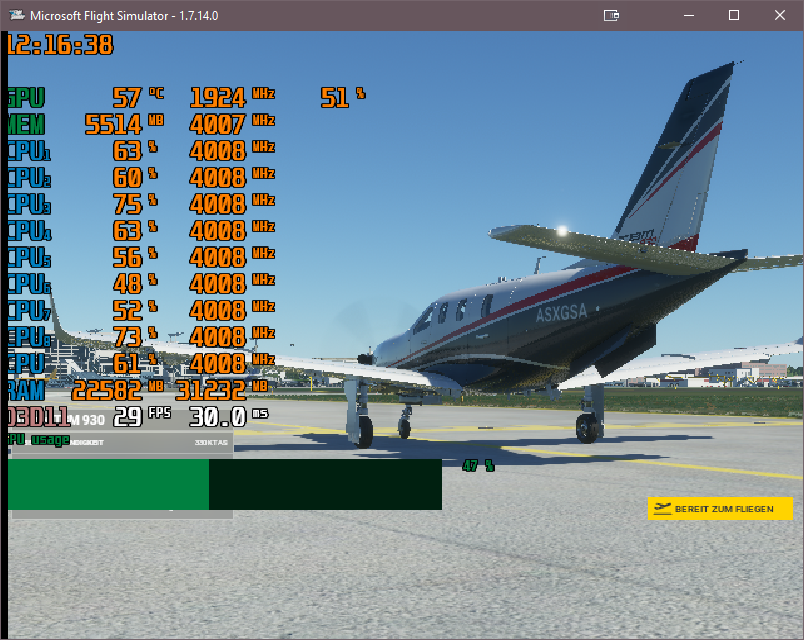
Task: Click the Microsoft Flight Simulator window title text
Action: (124, 16)
